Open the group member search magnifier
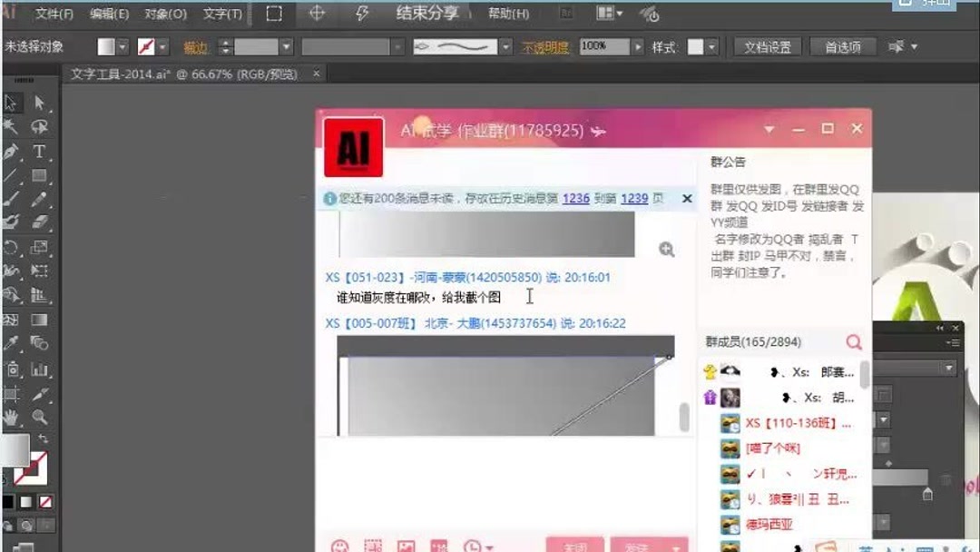Image resolution: width=980 pixels, height=552 pixels. (x=852, y=342)
